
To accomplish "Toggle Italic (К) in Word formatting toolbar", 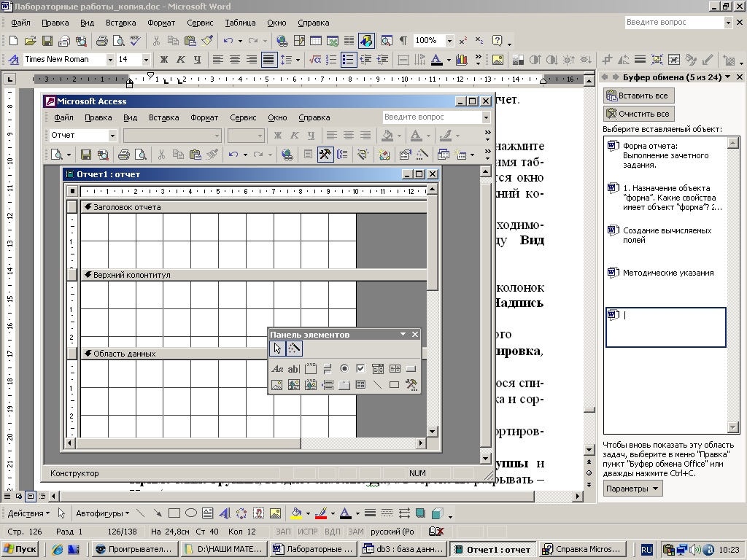I will (181, 60).
